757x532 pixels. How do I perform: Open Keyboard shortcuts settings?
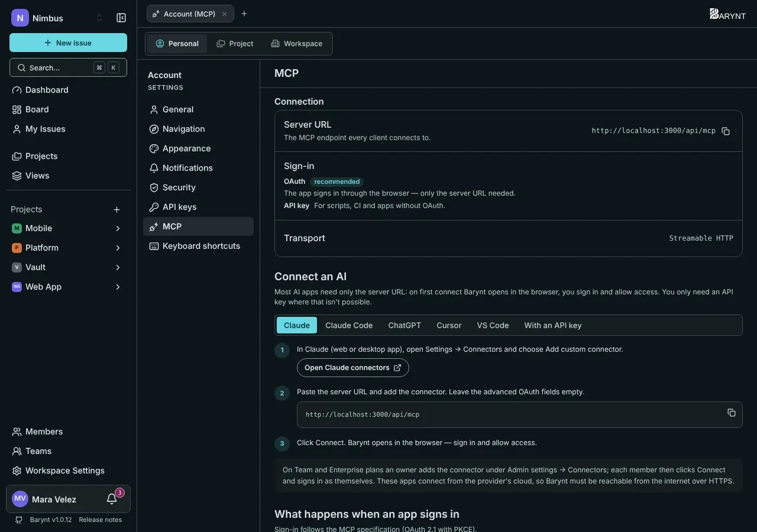[x=198, y=246]
